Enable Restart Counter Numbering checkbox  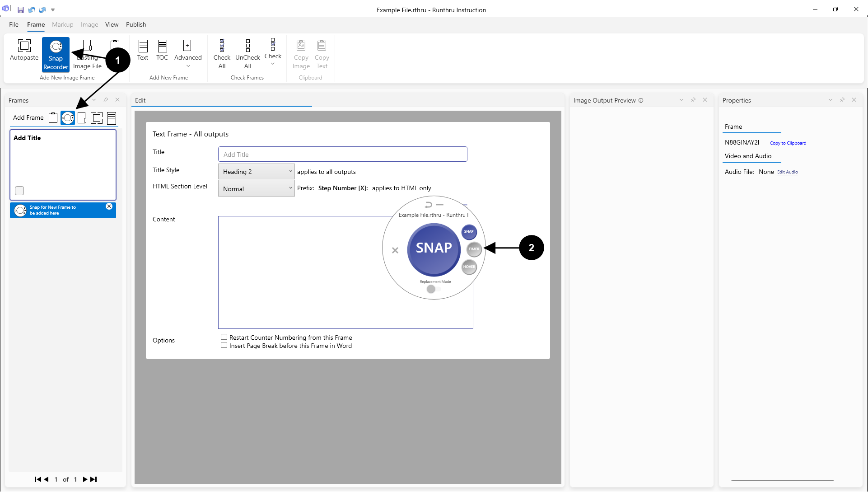[x=224, y=337]
